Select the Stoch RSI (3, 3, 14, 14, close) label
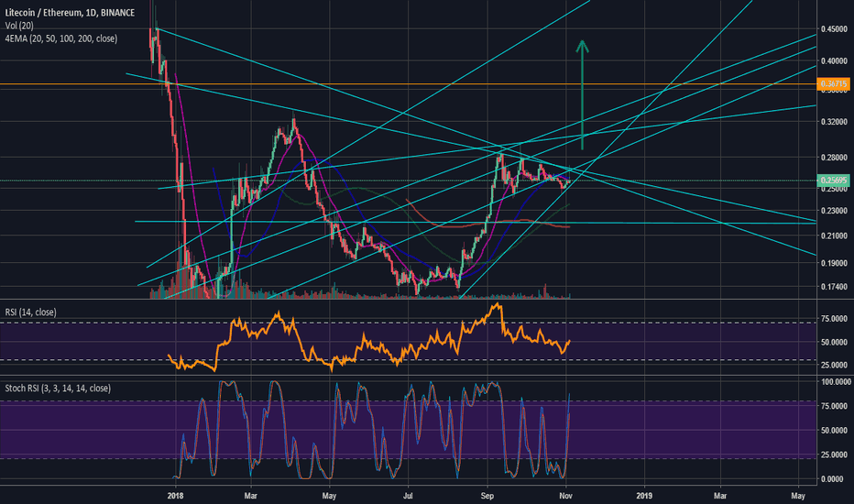Screen dimensions: 854x504 coord(58,389)
